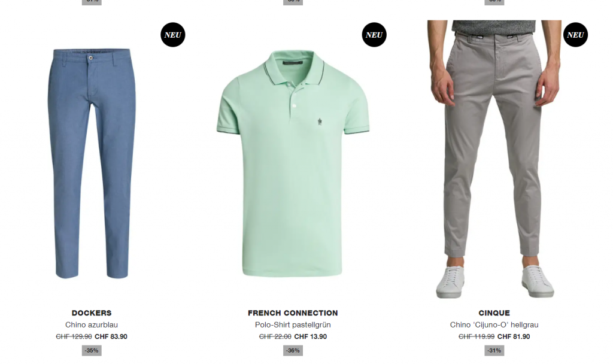Screen dimensions: 613x364
Task: Click the CINQUE brand name
Action: coord(494,313)
